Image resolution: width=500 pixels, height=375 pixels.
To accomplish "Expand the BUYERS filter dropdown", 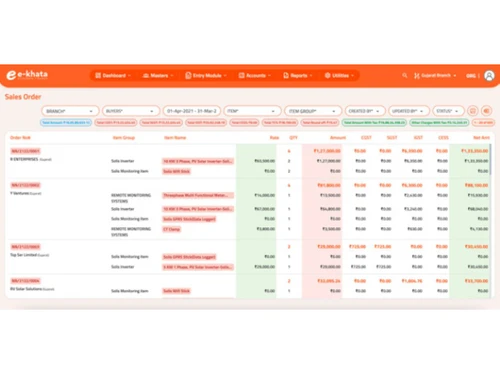I will point(130,111).
